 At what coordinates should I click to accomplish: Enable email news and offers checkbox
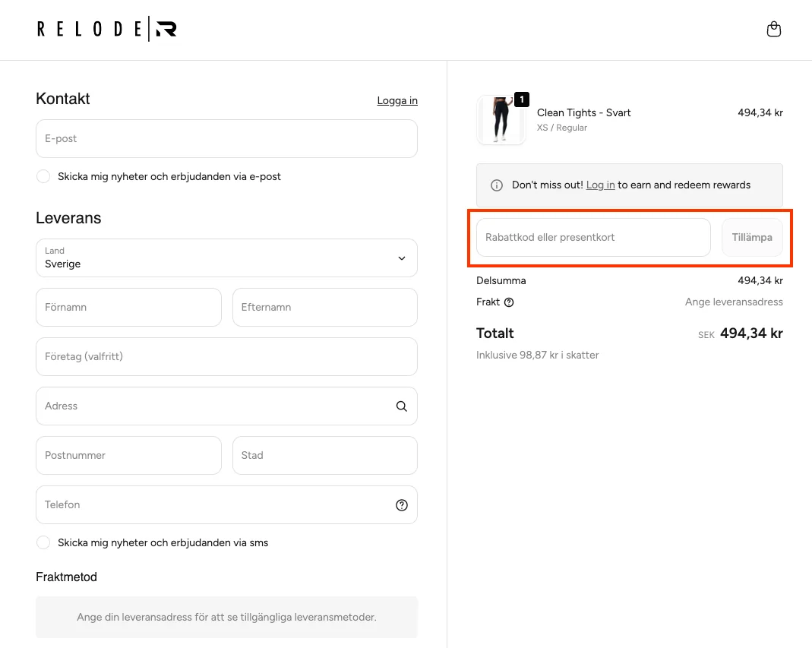coord(43,176)
